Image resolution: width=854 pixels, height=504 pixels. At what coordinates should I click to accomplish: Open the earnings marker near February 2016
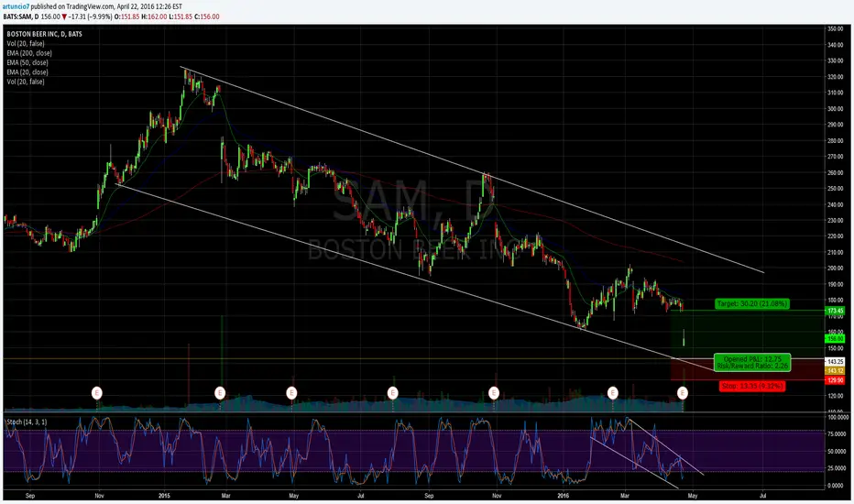(x=613, y=392)
